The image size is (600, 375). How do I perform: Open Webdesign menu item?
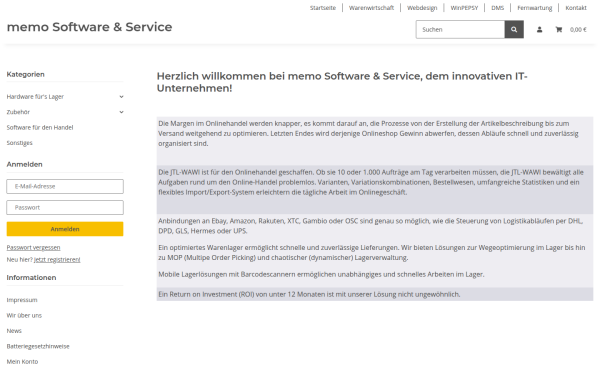(422, 8)
